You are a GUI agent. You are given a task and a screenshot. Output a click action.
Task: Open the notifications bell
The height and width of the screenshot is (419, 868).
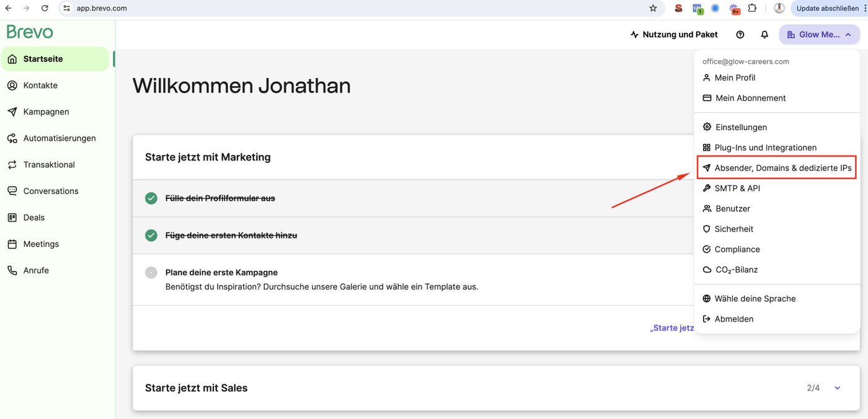(x=764, y=35)
